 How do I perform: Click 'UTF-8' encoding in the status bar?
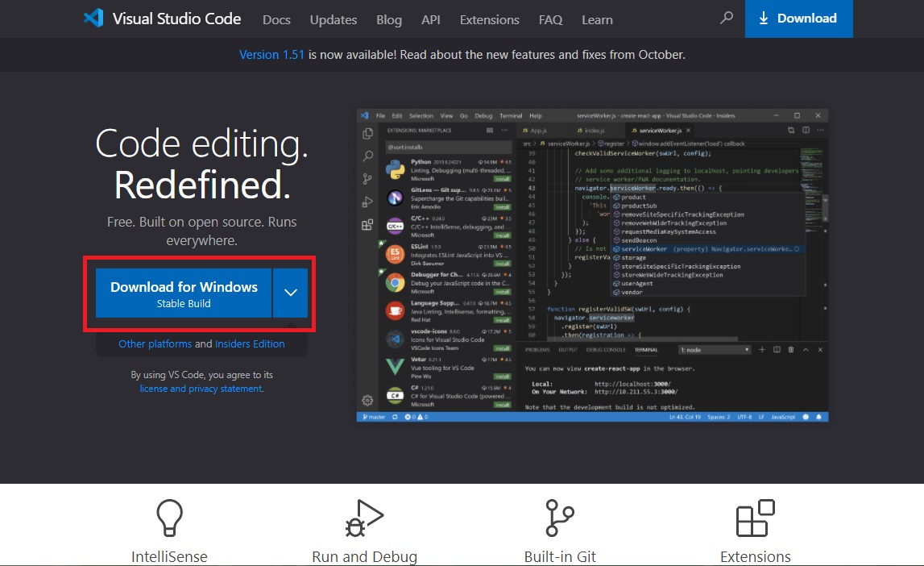click(744, 417)
